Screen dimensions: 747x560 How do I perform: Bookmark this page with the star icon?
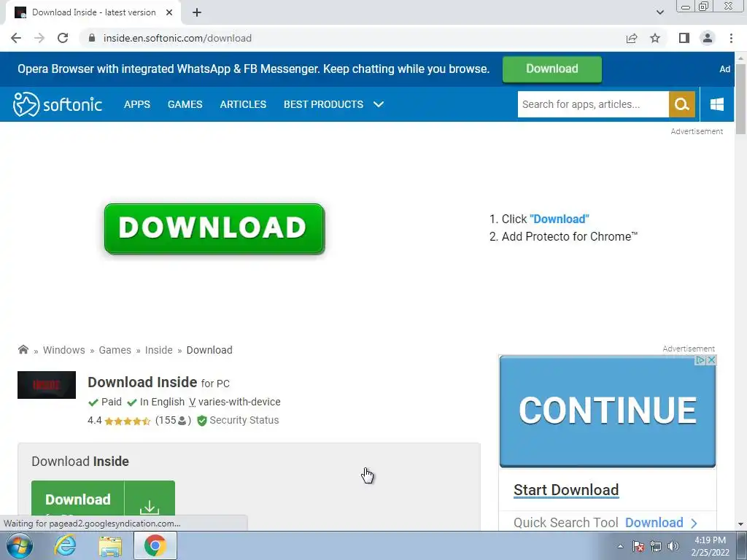[x=655, y=38]
